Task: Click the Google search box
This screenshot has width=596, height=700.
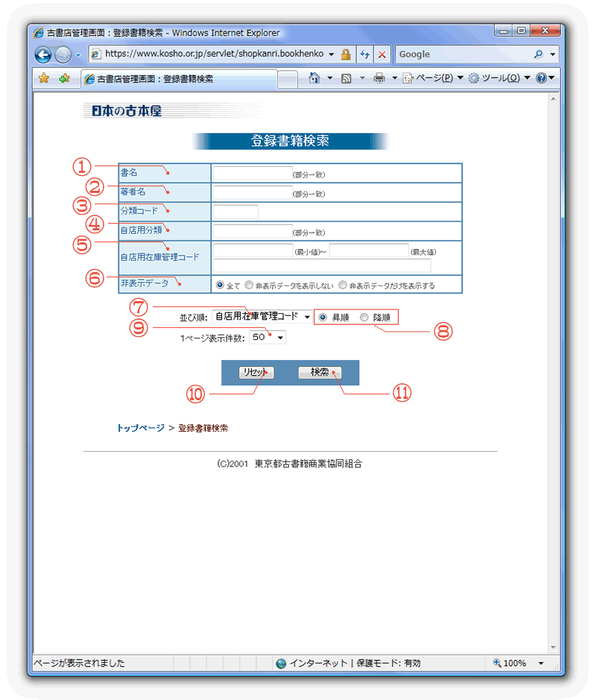Action: click(464, 54)
